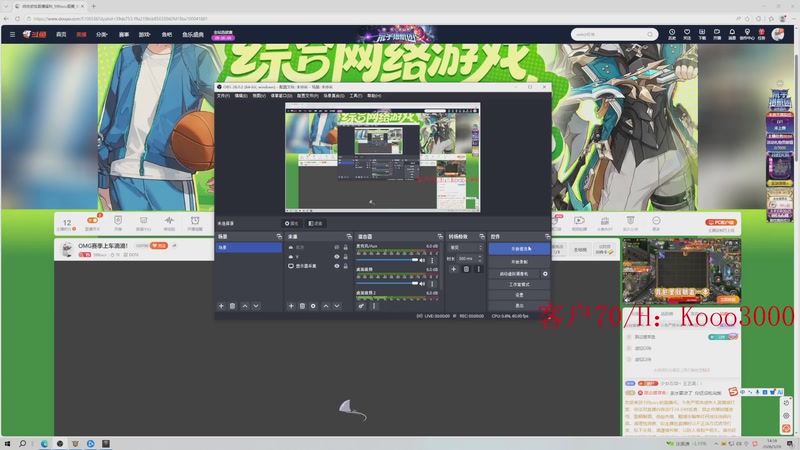Open transition properties dots in Transitions panel
Viewport: 800px width, 450px height.
tap(478, 269)
